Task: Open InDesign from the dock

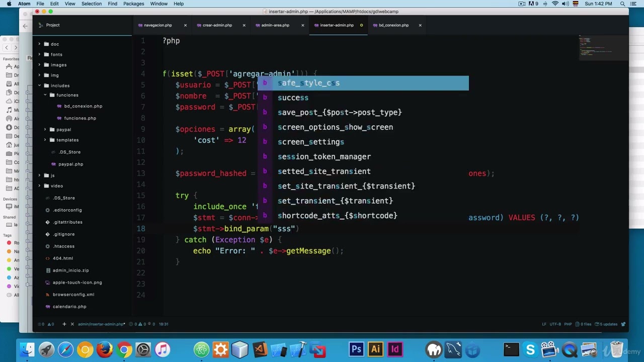Action: [395, 349]
